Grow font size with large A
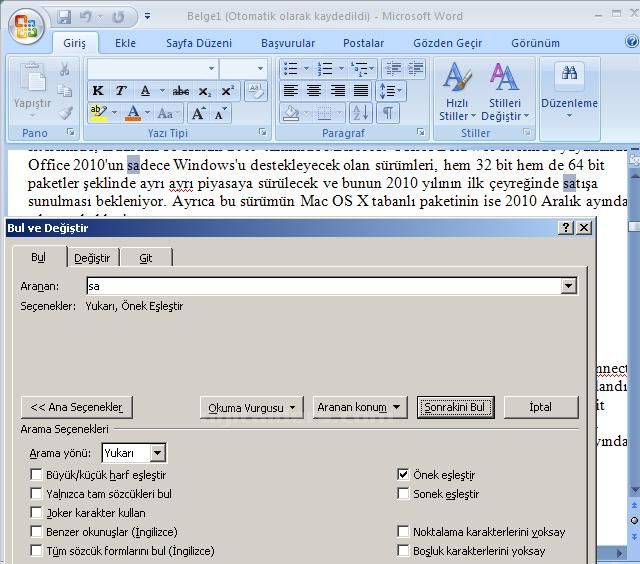This screenshot has width=640, height=564. tap(198, 113)
